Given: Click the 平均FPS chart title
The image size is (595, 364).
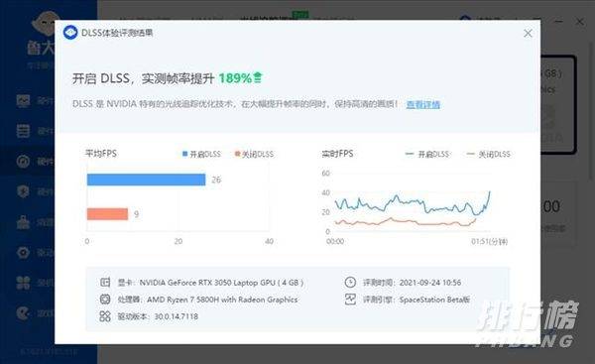Looking at the screenshot, I should (101, 154).
